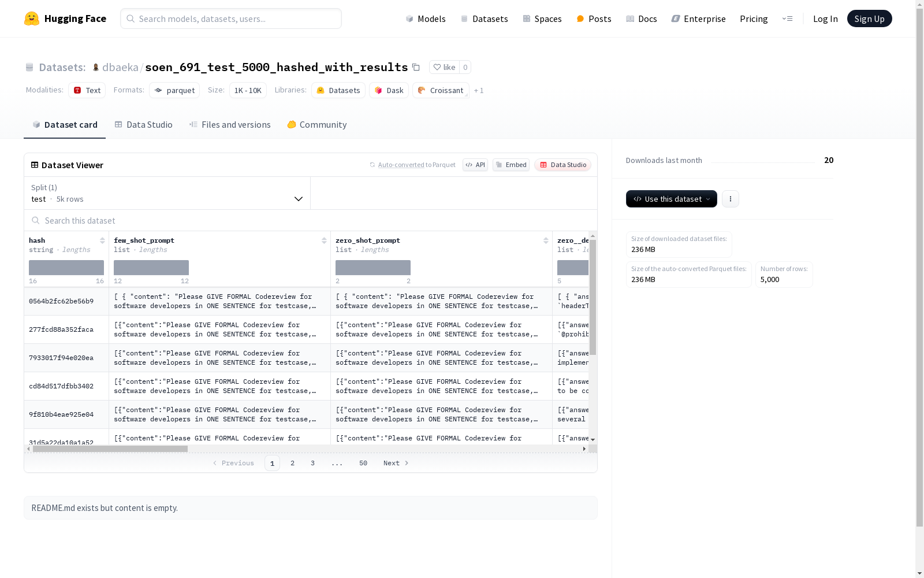
Task: Click the current page 1 button
Action: pos(272,463)
